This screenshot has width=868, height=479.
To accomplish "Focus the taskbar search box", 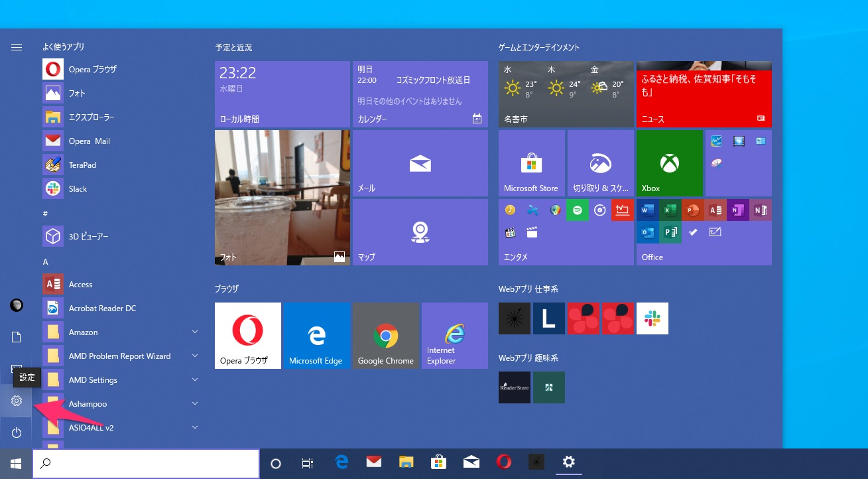I will tap(146, 464).
